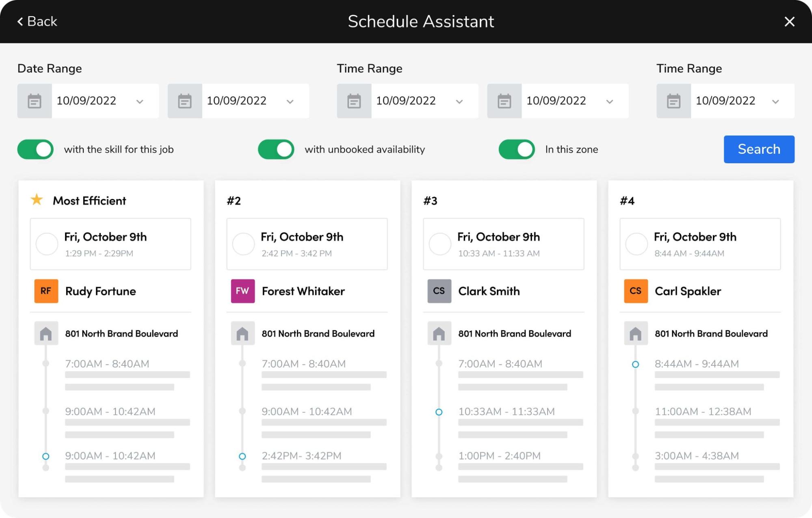The image size is (812, 518).
Task: Click Carl Spakler's orange CS avatar badge
Action: coord(635,291)
